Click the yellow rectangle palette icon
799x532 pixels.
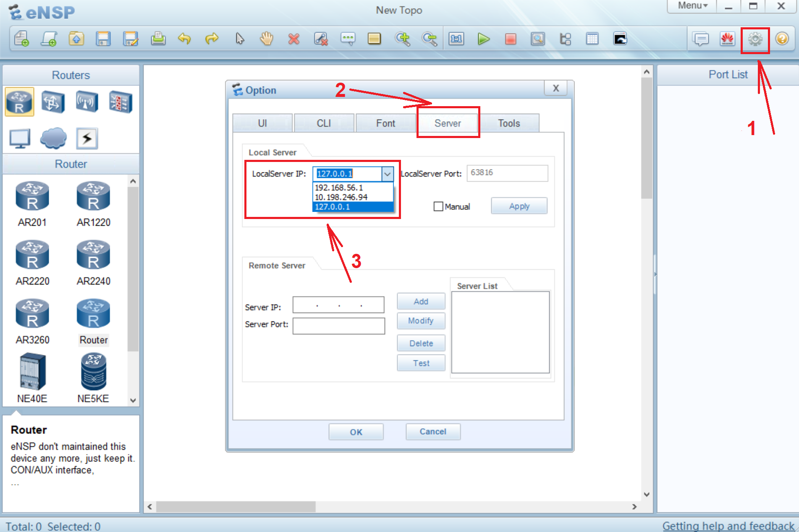374,39
